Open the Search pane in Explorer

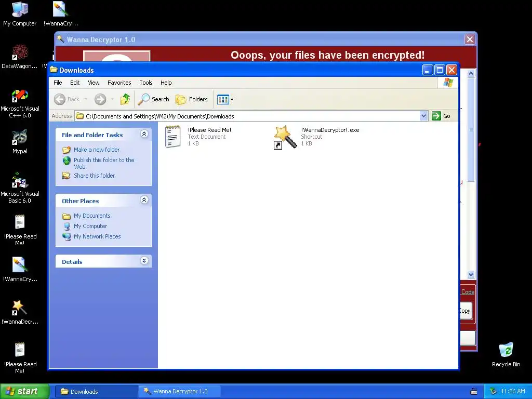pos(154,99)
